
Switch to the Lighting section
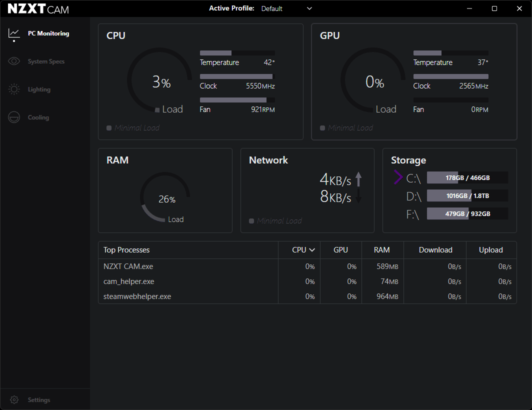click(x=39, y=89)
